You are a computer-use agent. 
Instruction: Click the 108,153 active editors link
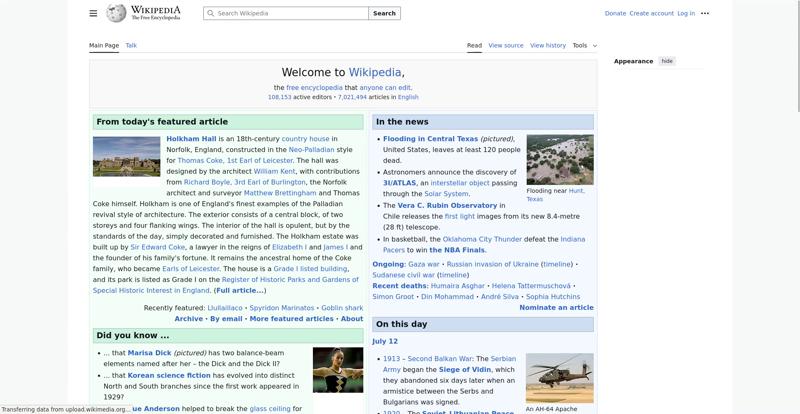280,97
